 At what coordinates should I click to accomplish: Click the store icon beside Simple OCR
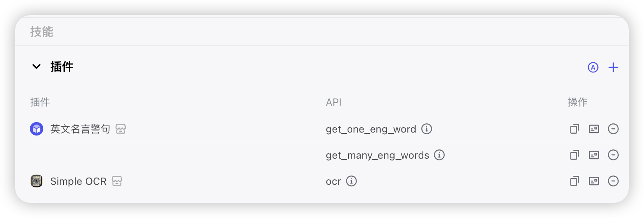click(117, 181)
